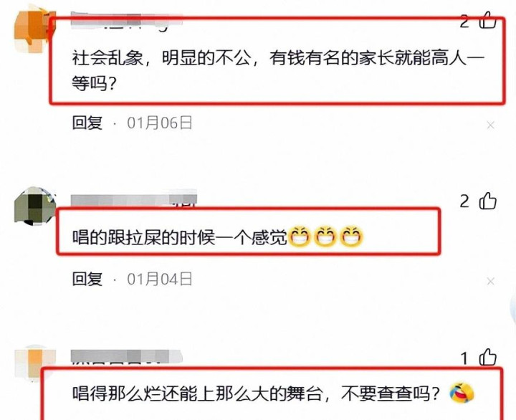
Task: Click 回复 next to 01月04日
Action: [x=87, y=279]
